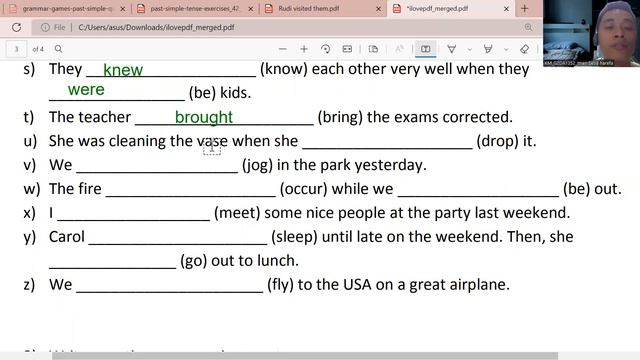This screenshot has width=640, height=360.
Task: Click the horizontal scrollbar at bottom
Action: coord(304,356)
